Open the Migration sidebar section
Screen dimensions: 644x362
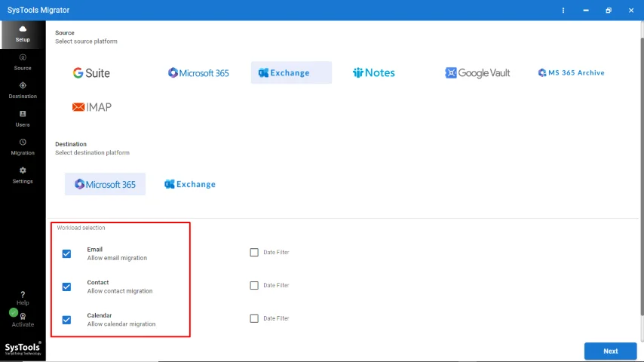[x=23, y=147]
